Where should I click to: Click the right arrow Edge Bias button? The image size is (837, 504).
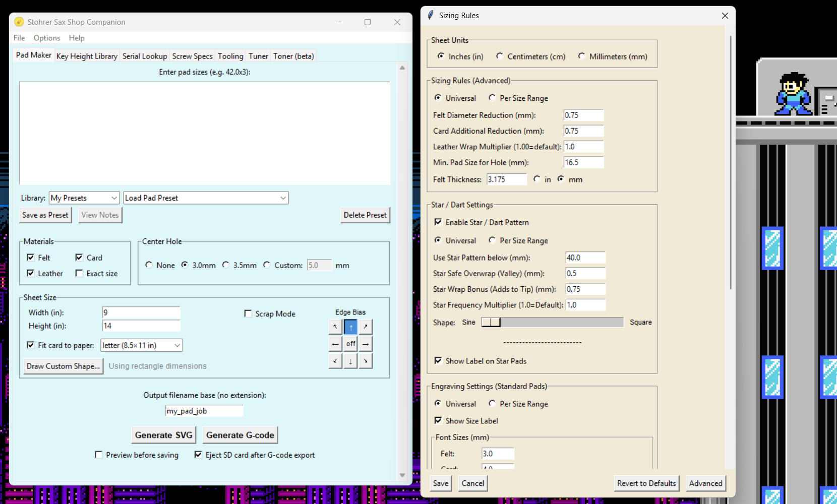coord(366,344)
